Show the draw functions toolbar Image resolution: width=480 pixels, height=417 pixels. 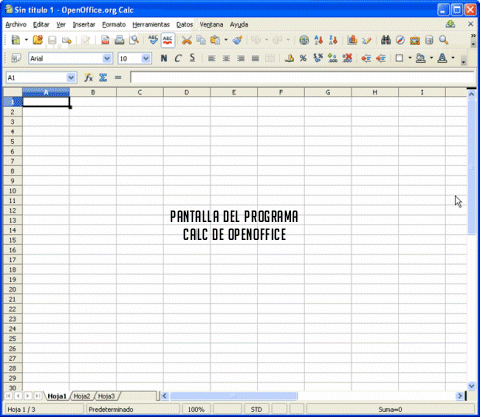367,40
